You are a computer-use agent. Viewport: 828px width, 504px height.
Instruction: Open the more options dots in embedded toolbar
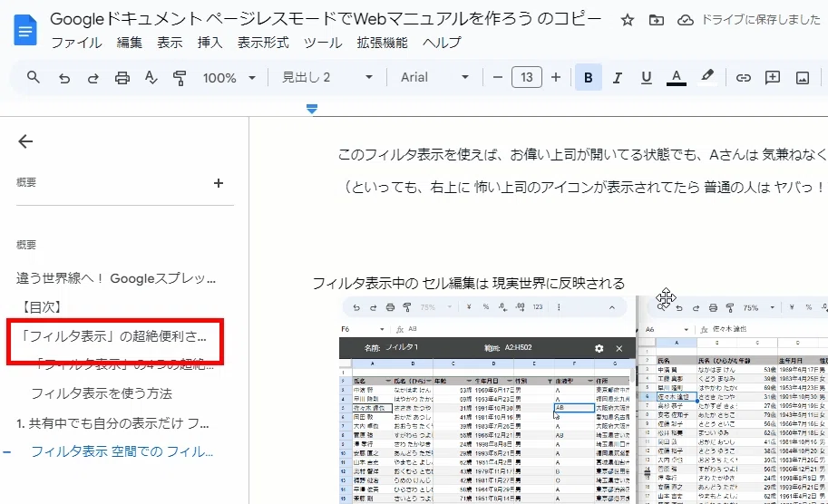tap(559, 307)
